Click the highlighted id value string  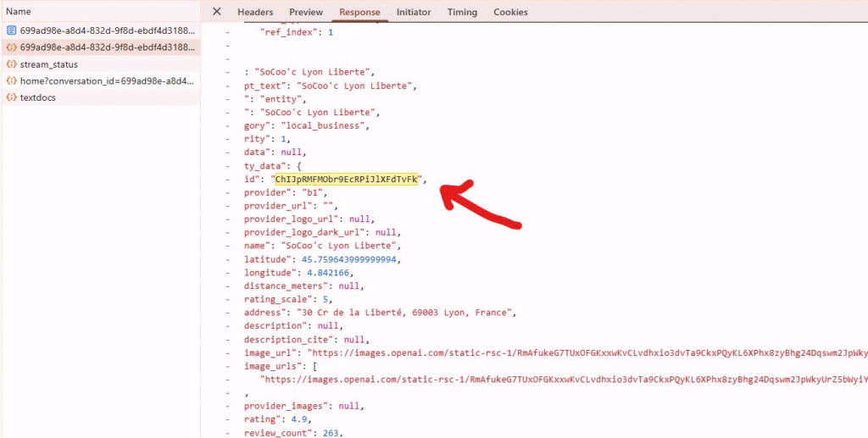coord(347,180)
